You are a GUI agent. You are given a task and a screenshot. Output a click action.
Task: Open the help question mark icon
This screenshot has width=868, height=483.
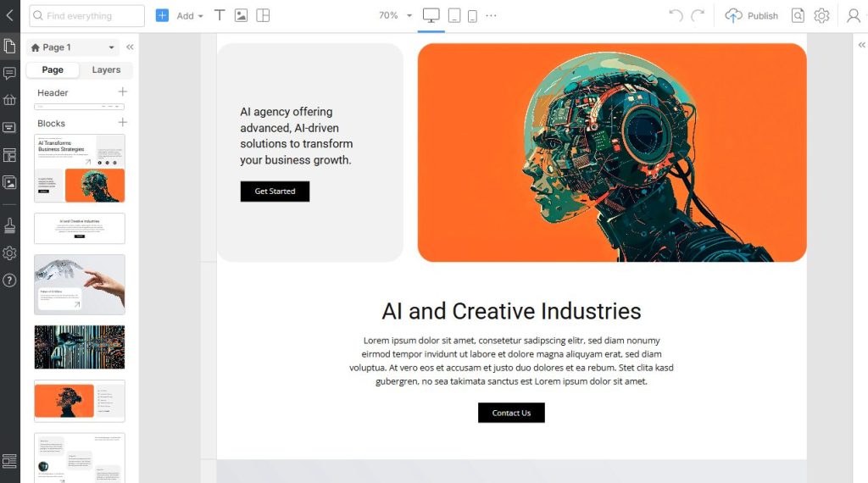coord(9,280)
